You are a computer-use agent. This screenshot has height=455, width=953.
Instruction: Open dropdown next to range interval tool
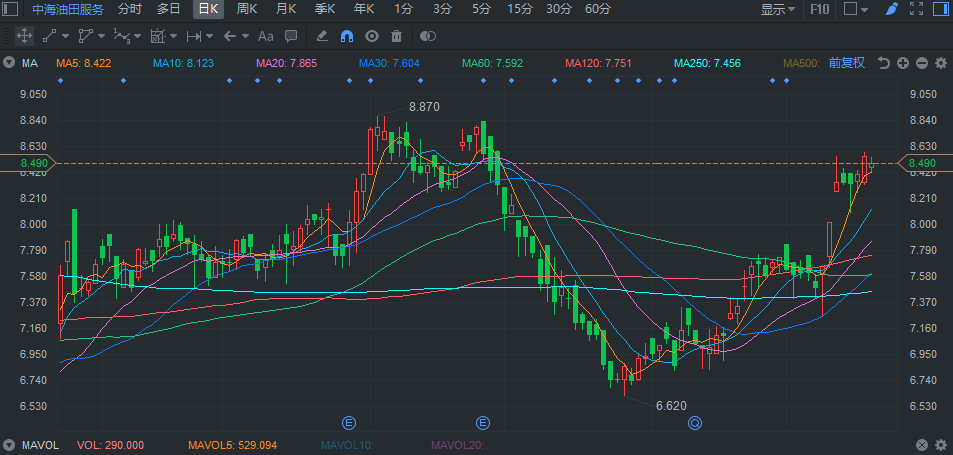pyautogui.click(x=210, y=36)
